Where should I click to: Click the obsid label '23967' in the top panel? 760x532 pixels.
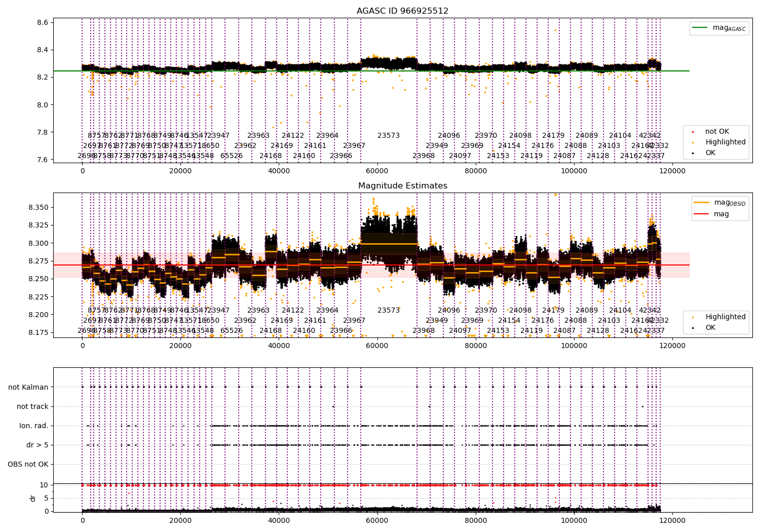click(354, 145)
